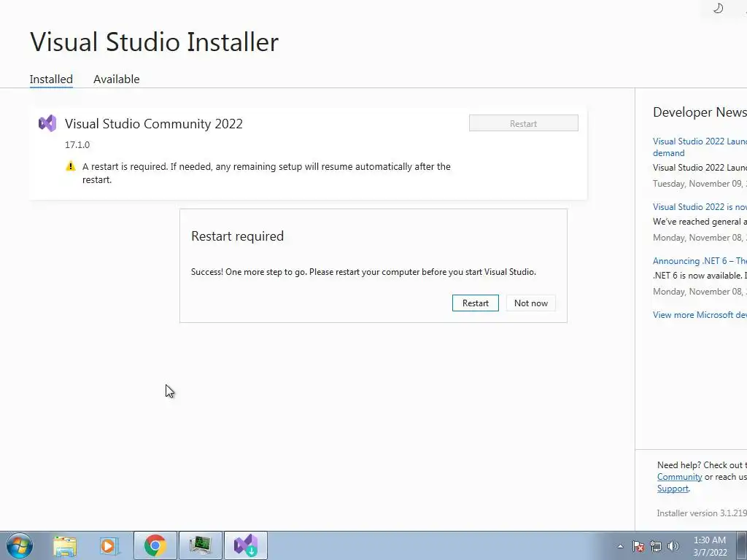Open the Windows Start menu orb

pos(19,545)
